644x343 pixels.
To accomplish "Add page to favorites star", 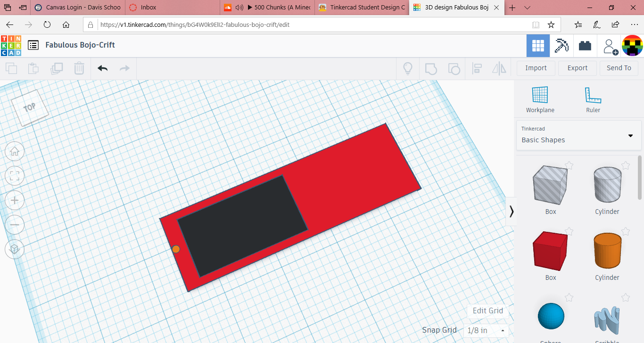I will coord(551,24).
